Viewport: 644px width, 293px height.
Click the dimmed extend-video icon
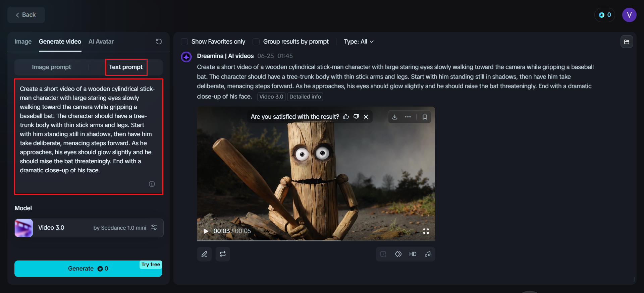point(383,254)
